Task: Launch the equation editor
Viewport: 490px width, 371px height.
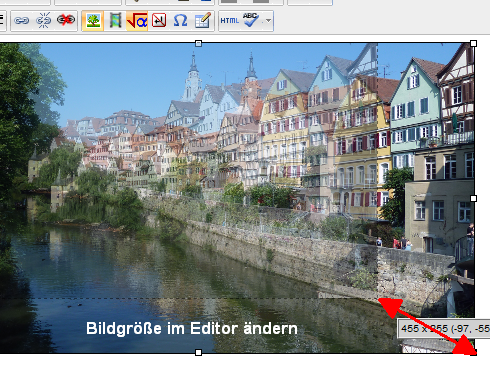Action: [x=137, y=21]
